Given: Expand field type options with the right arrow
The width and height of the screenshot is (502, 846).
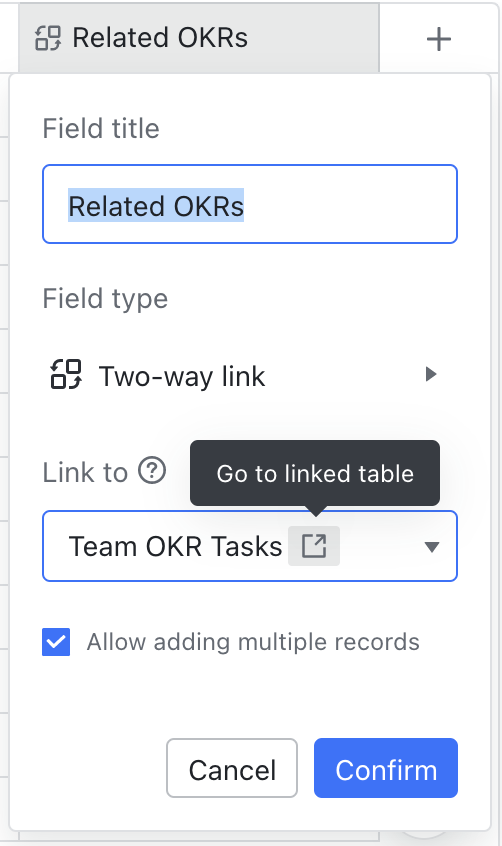Looking at the screenshot, I should [430, 374].
